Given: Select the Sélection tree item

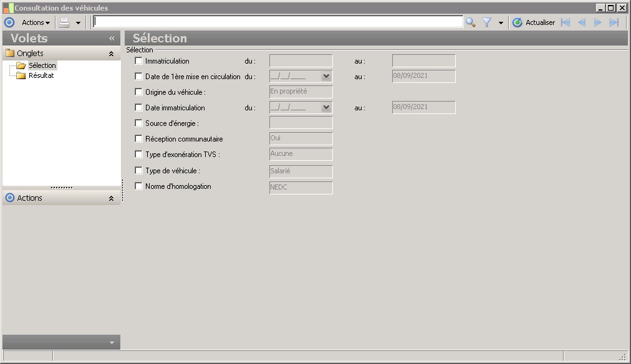Looking at the screenshot, I should coord(42,65).
